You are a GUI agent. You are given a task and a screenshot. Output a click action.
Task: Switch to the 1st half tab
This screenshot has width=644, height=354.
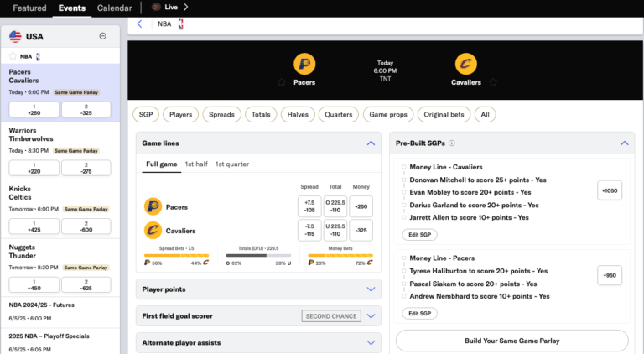pyautogui.click(x=196, y=164)
